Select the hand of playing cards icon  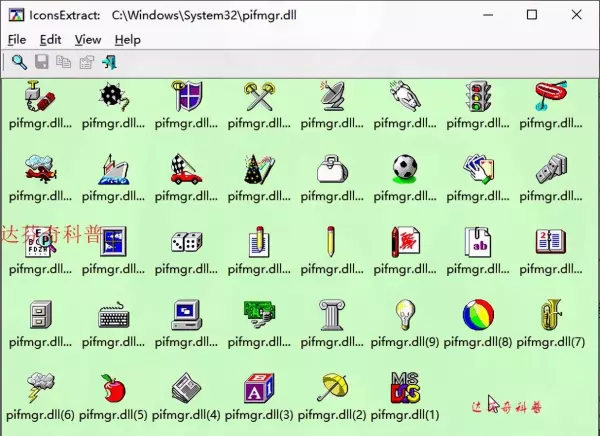(x=478, y=169)
